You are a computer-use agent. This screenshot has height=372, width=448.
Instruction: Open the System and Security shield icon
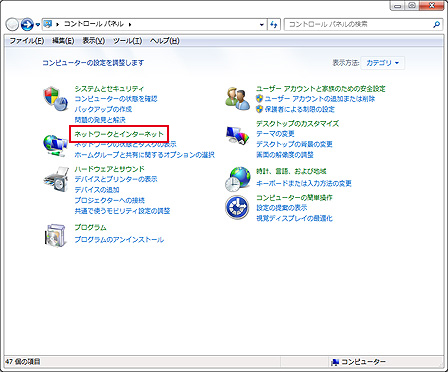pos(55,98)
